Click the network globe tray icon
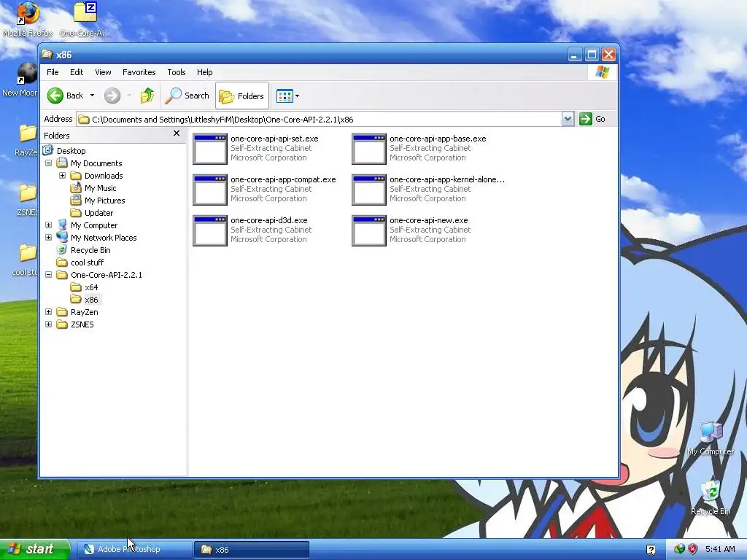The image size is (747, 560). pyautogui.click(x=679, y=549)
